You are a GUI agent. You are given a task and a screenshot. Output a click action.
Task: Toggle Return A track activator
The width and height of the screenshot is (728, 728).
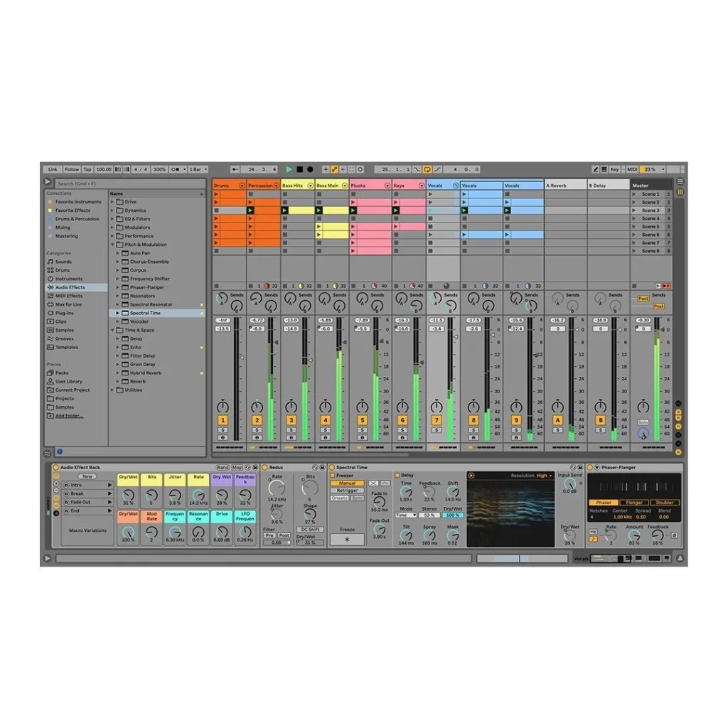[557, 420]
